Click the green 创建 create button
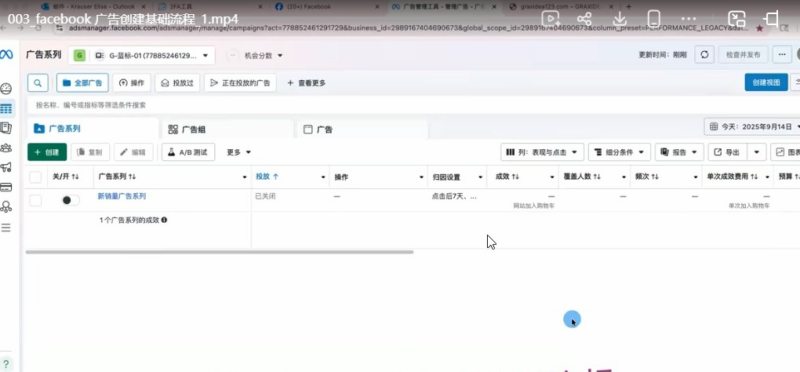This screenshot has width=800, height=372. pos(47,152)
